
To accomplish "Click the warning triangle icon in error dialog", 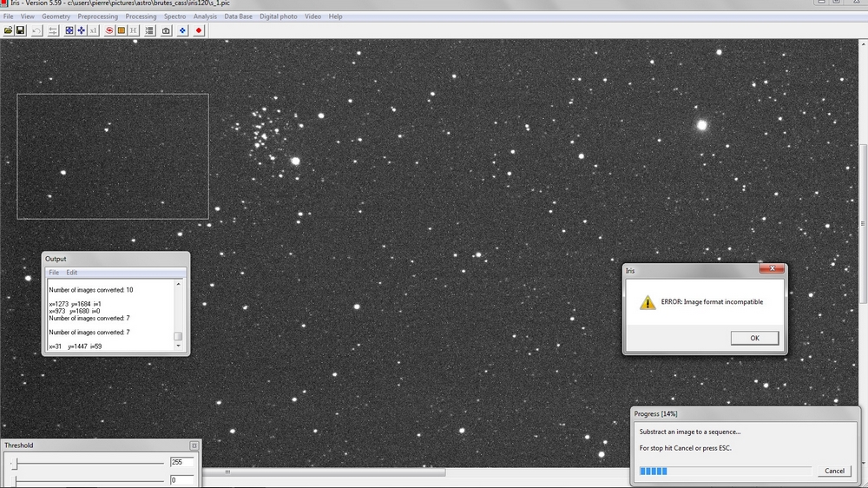I will tap(648, 302).
